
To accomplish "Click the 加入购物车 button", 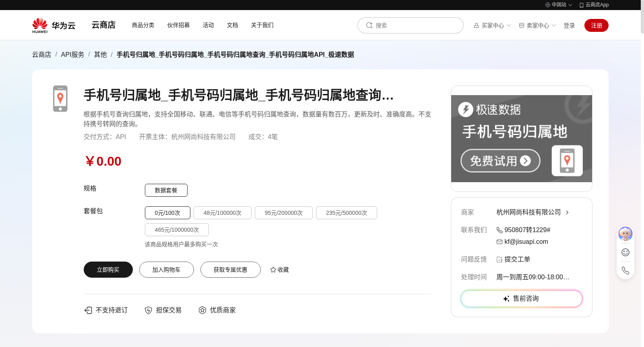I will tap(167, 270).
